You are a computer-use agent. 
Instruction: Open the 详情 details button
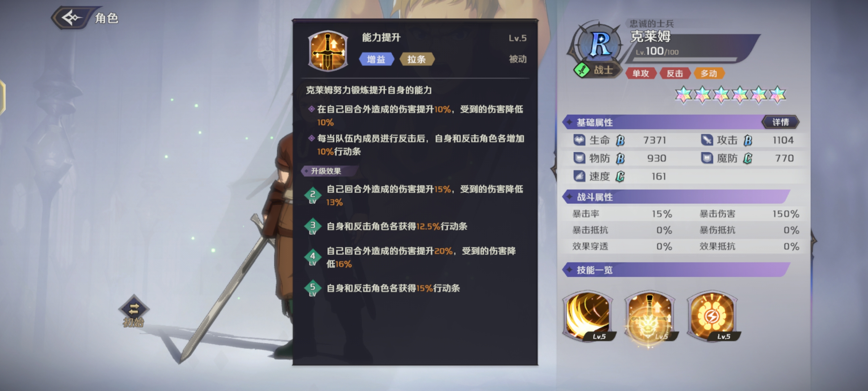780,122
